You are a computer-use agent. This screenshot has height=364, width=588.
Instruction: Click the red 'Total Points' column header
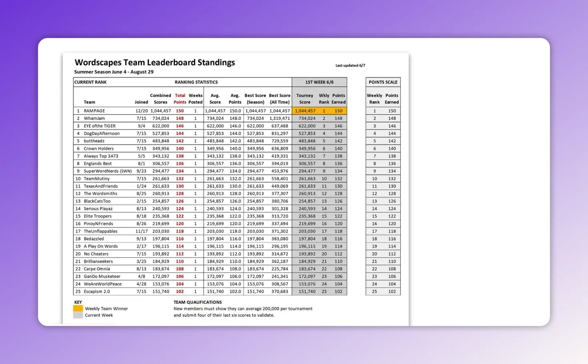point(180,99)
